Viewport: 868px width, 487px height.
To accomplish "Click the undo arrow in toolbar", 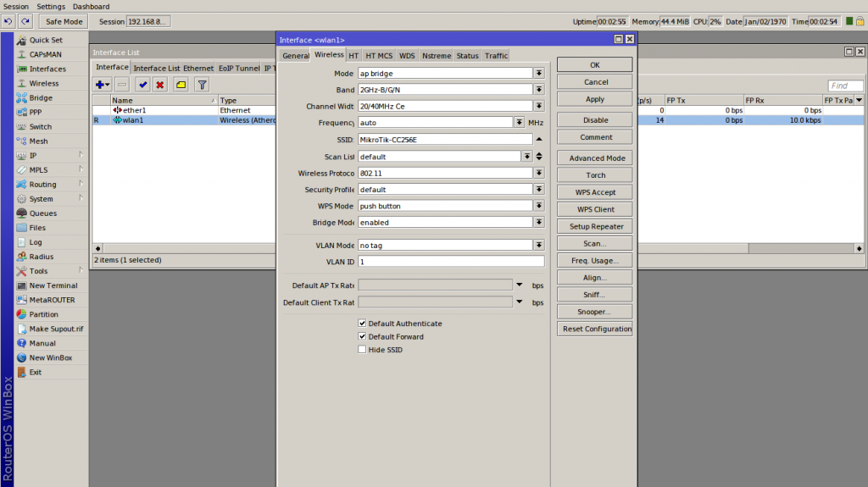I will click(x=8, y=21).
